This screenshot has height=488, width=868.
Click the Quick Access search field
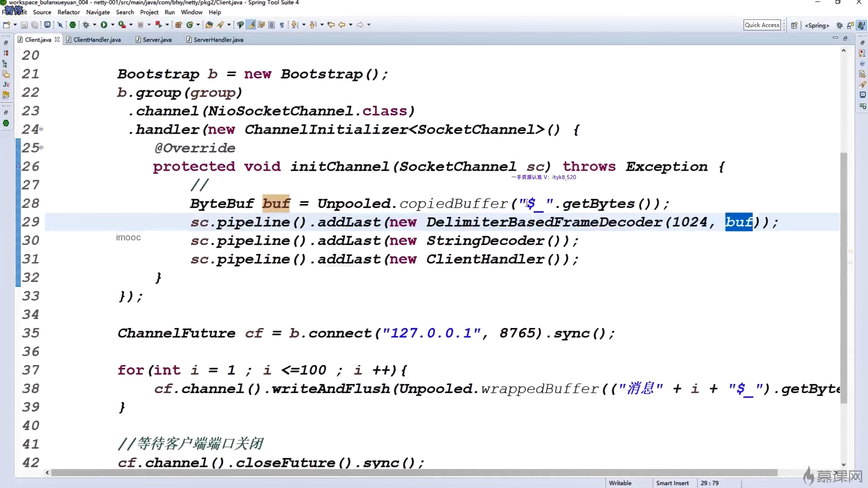coord(762,25)
